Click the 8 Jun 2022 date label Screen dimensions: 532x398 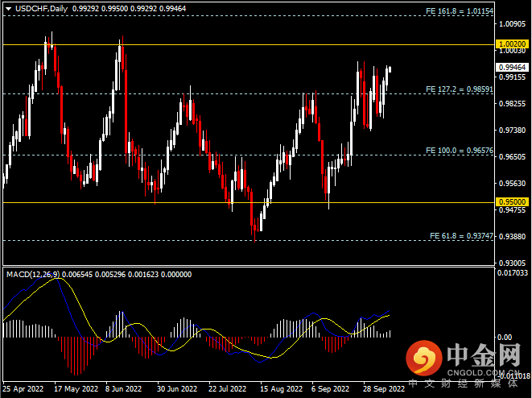click(x=123, y=389)
